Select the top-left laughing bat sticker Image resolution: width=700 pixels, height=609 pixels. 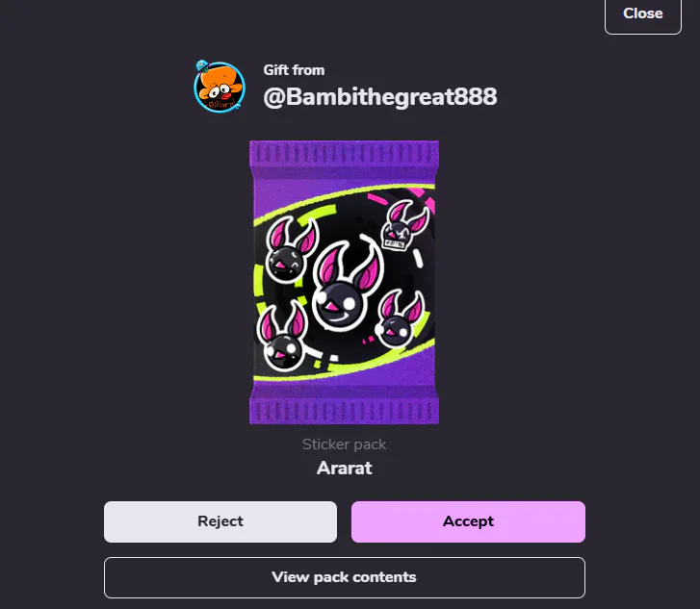point(291,250)
